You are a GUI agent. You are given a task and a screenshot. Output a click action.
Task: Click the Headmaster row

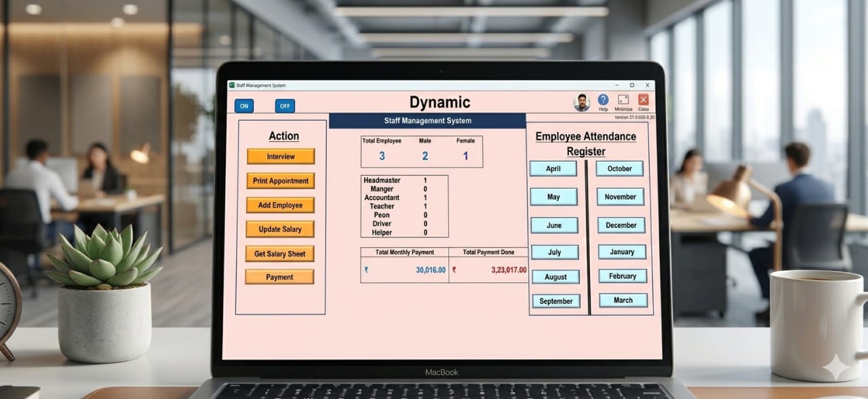(405, 180)
